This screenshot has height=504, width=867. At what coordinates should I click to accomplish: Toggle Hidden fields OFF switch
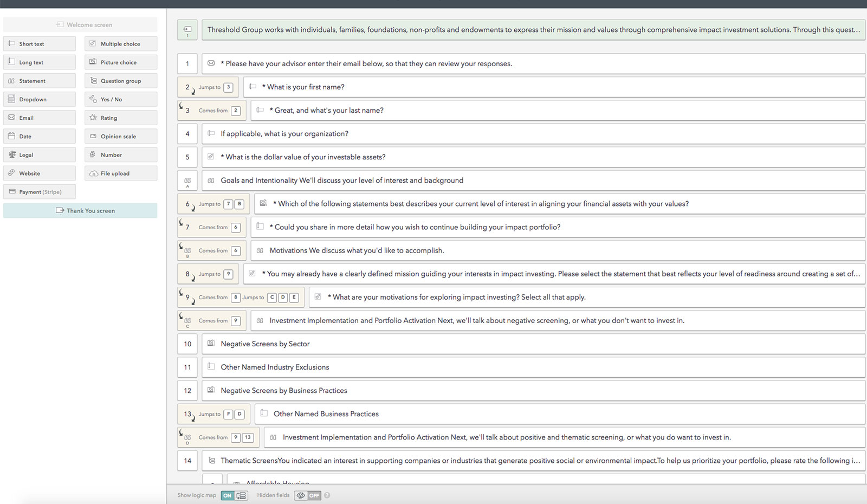[308, 495]
